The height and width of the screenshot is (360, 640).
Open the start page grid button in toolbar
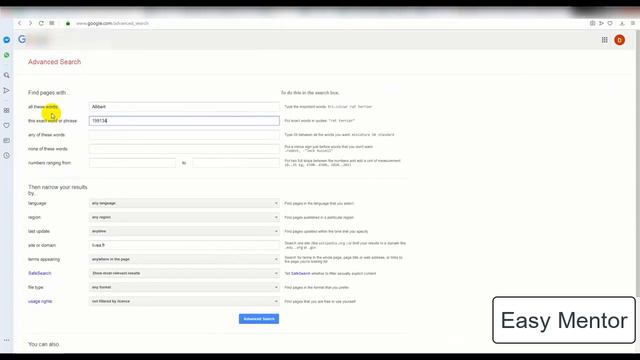click(x=52, y=23)
